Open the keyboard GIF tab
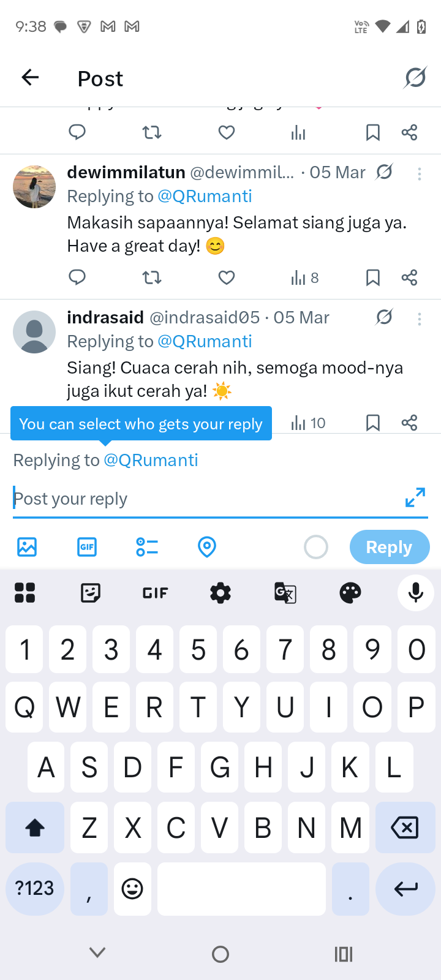Screen dimensions: 441x980 point(155,593)
